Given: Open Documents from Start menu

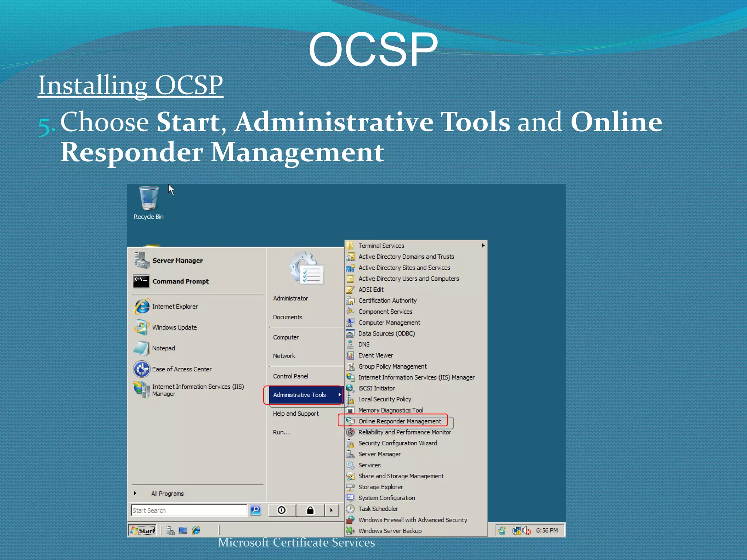Looking at the screenshot, I should [x=287, y=317].
